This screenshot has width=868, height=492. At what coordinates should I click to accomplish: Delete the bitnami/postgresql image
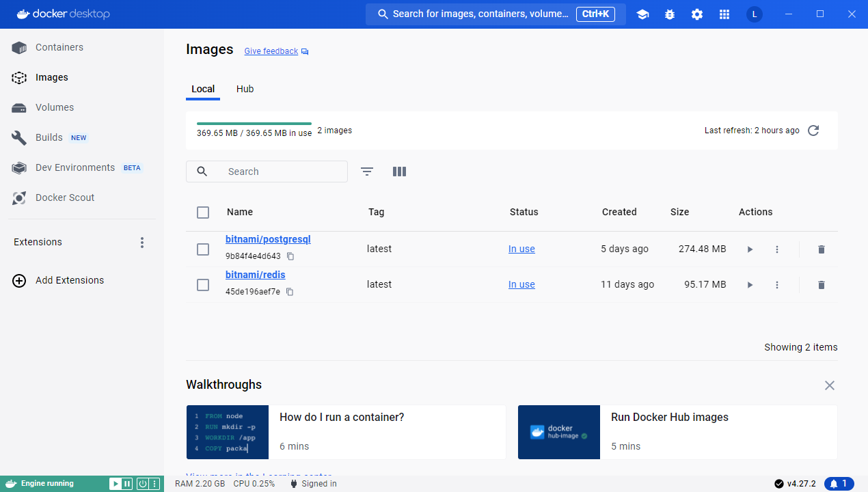click(x=822, y=249)
